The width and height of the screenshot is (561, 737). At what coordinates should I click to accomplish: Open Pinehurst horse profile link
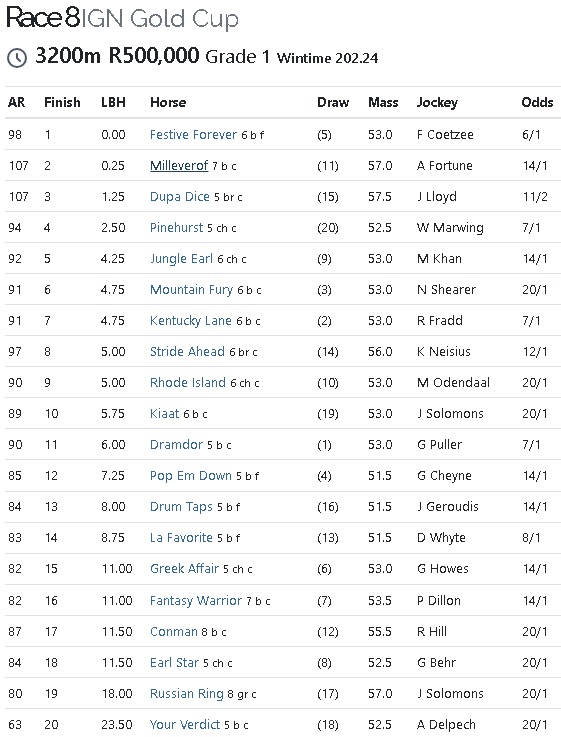pos(176,228)
